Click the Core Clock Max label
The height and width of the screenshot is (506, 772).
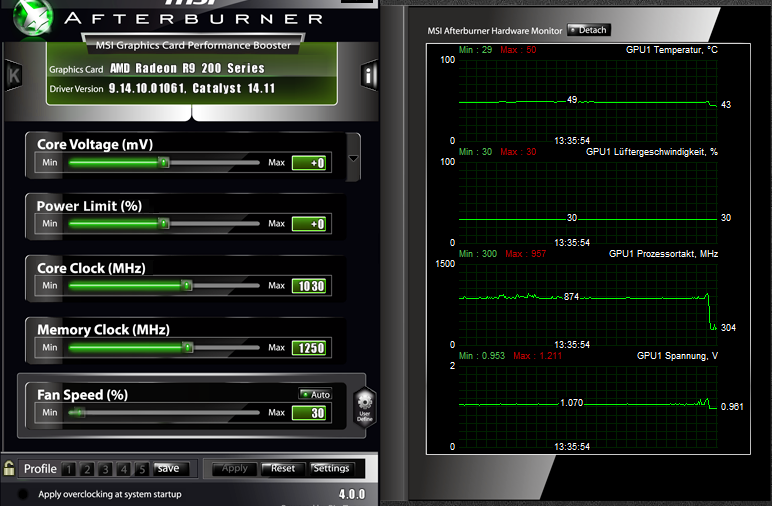[276, 285]
